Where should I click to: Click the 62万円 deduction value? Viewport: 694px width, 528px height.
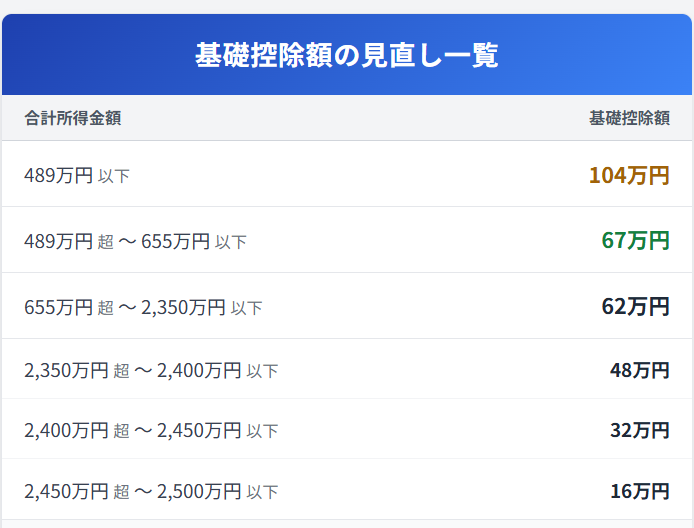tap(635, 307)
